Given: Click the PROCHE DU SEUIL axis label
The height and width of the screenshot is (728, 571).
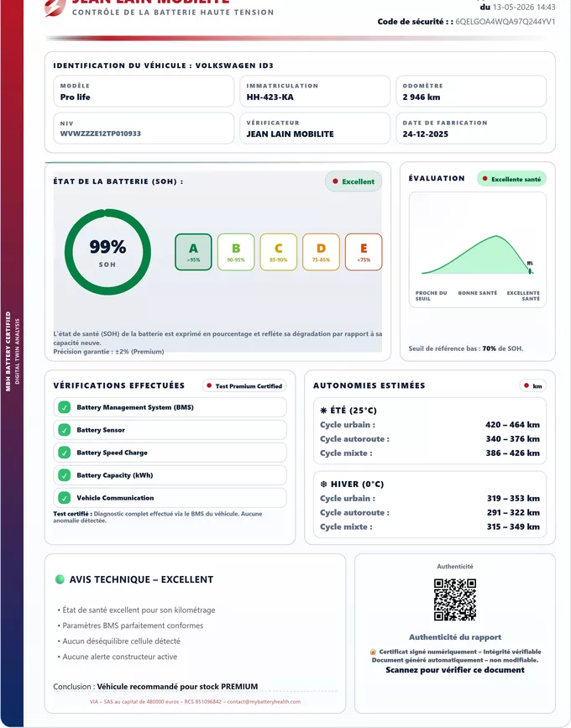Looking at the screenshot, I should pos(431,296).
